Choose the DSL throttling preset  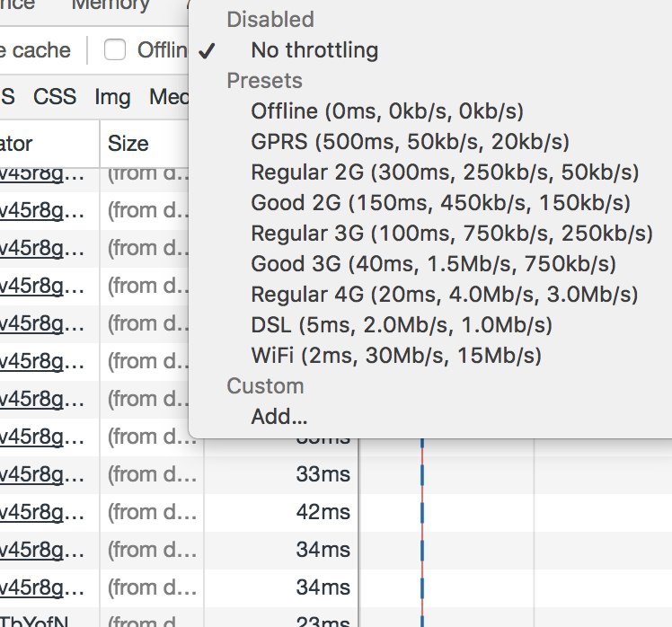pos(402,325)
